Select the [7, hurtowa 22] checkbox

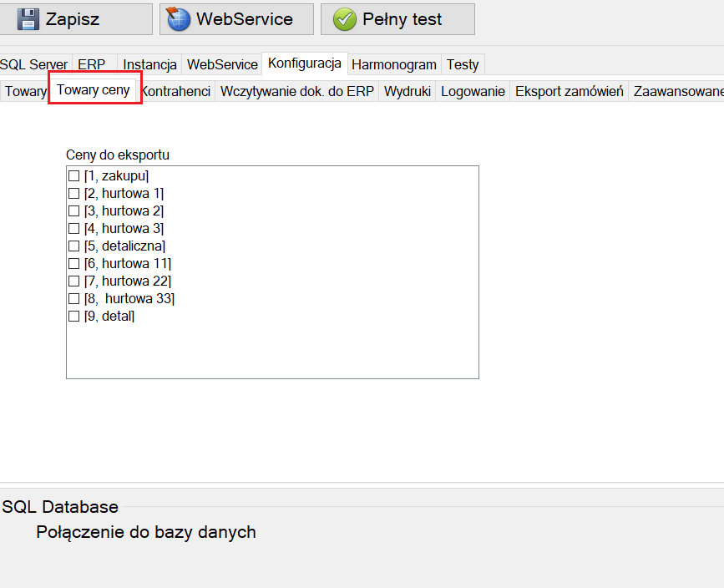point(74,281)
